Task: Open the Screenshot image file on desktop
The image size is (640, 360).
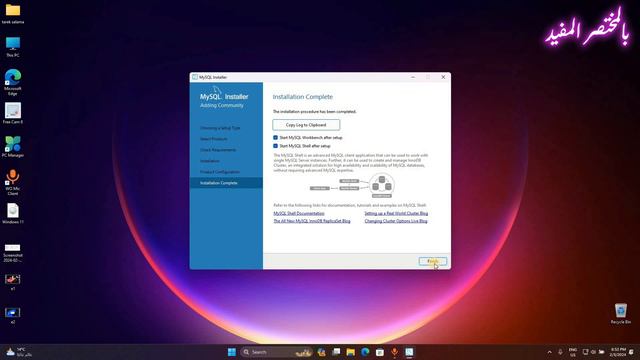Action: pyautogui.click(x=13, y=253)
